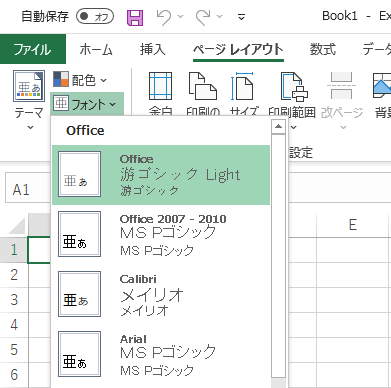Image resolution: width=391 pixels, height=388 pixels.
Task: Choose the Arial MS Pゴシック font theme
Action: [x=161, y=354]
